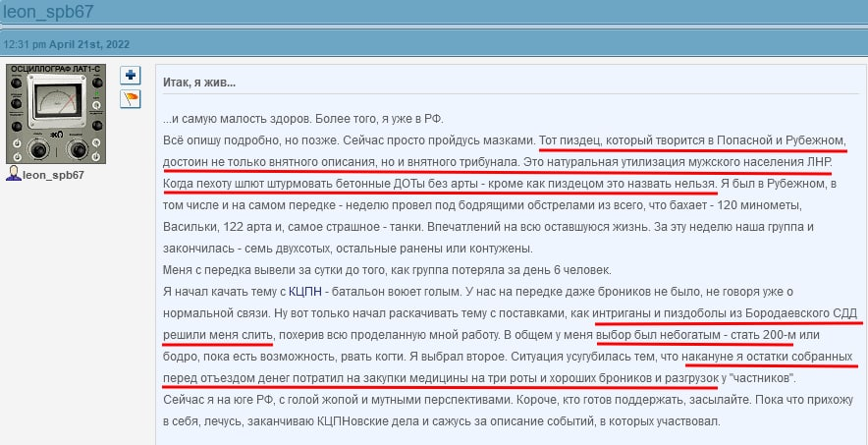The image size is (868, 445).
Task: Click the flag icon below the plus icon
Action: tap(130, 99)
